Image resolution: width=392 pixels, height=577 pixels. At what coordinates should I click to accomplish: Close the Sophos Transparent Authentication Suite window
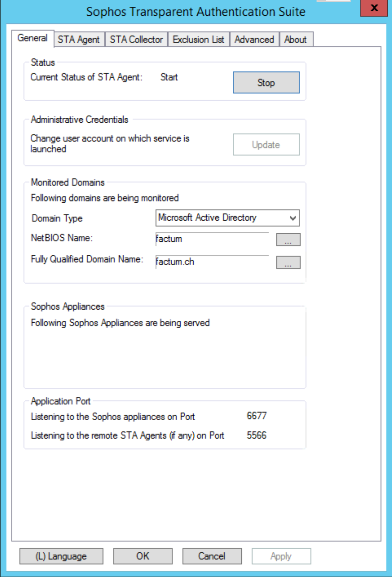click(x=374, y=8)
